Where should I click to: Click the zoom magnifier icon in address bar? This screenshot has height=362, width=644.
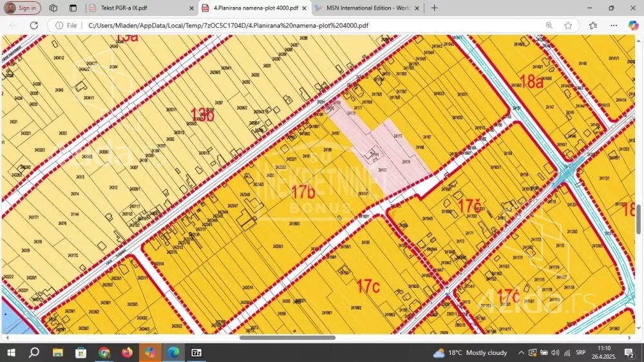pyautogui.click(x=549, y=25)
